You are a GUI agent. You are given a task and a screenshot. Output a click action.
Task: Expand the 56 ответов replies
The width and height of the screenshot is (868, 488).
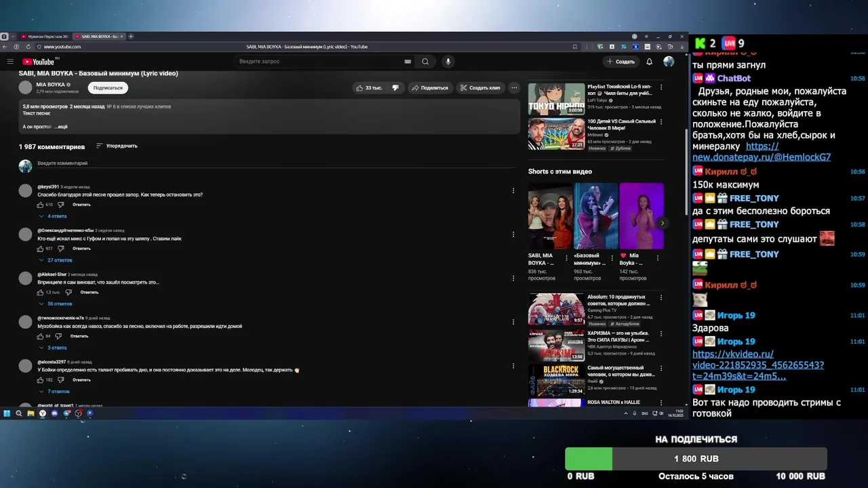[x=56, y=304]
